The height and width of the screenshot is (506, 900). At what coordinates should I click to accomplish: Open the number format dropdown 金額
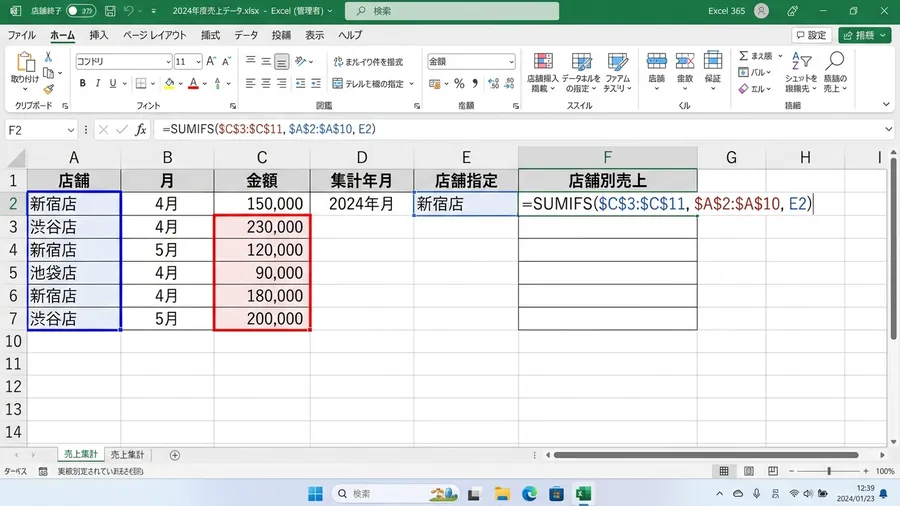pos(511,61)
